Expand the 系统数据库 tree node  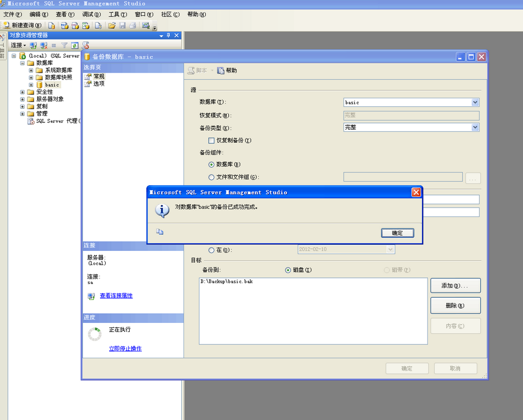tap(31, 70)
